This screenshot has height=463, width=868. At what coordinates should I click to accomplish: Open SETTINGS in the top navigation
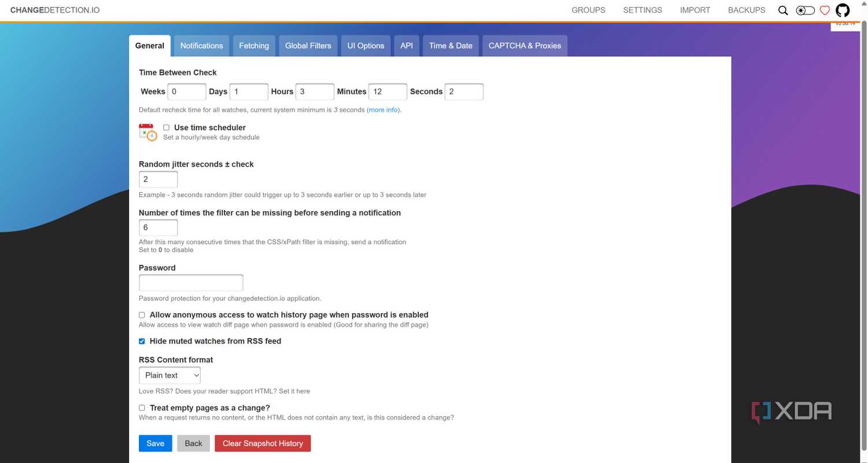[x=642, y=10]
